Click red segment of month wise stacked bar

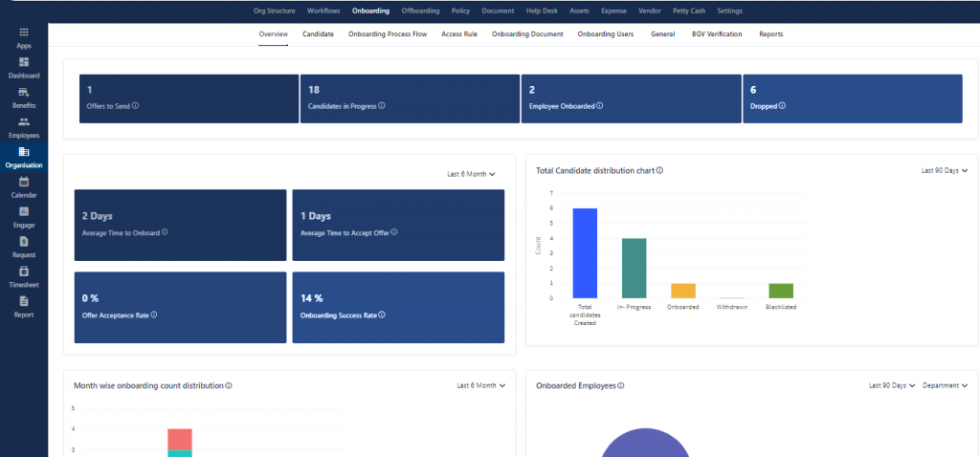coord(180,439)
